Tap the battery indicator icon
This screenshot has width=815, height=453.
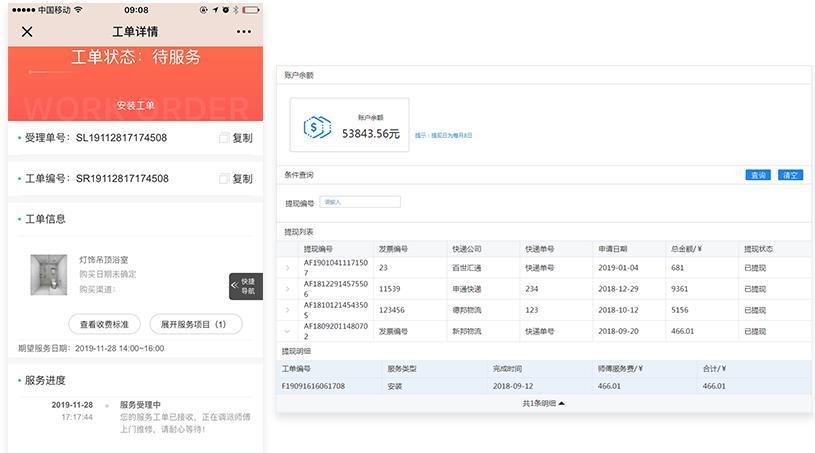251,10
